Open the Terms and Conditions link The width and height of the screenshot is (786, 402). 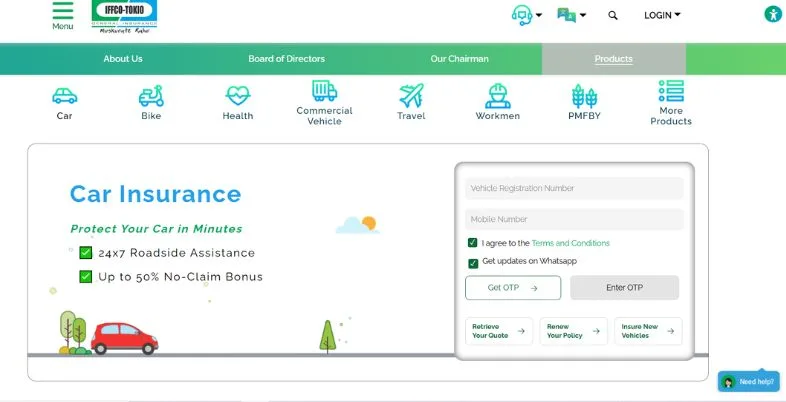[570, 243]
